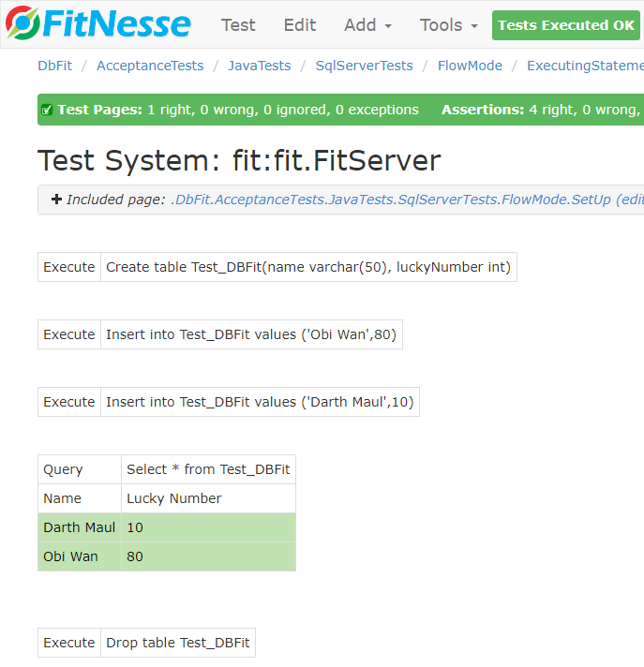644x667 pixels.
Task: Click the FitNesse logo icon
Action: 22,24
